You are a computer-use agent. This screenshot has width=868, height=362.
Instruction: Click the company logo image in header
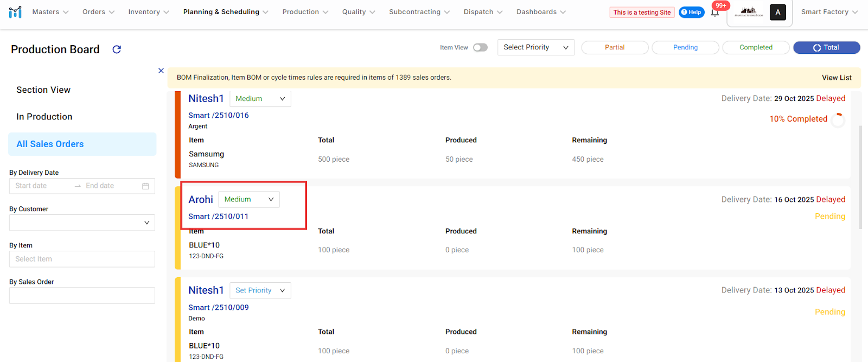point(749,12)
